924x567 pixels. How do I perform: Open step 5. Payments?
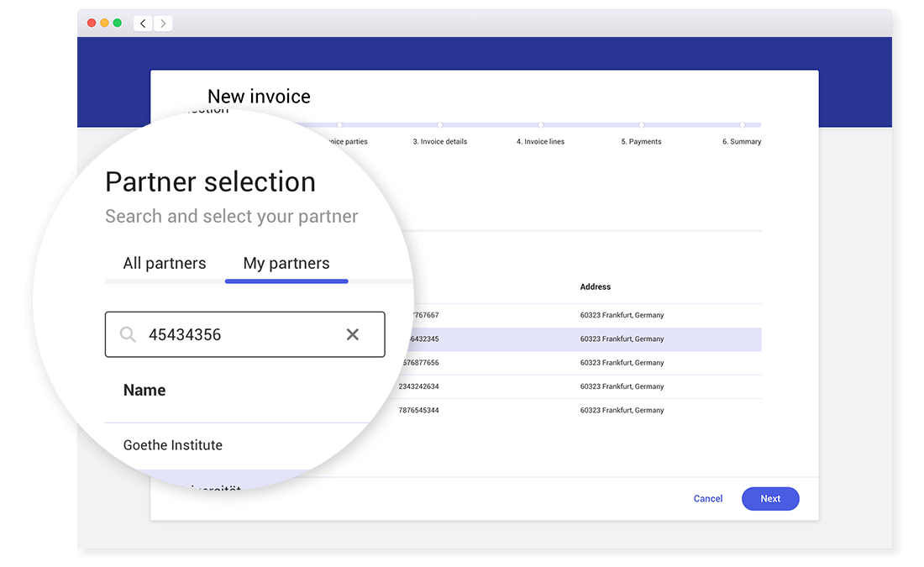[641, 141]
